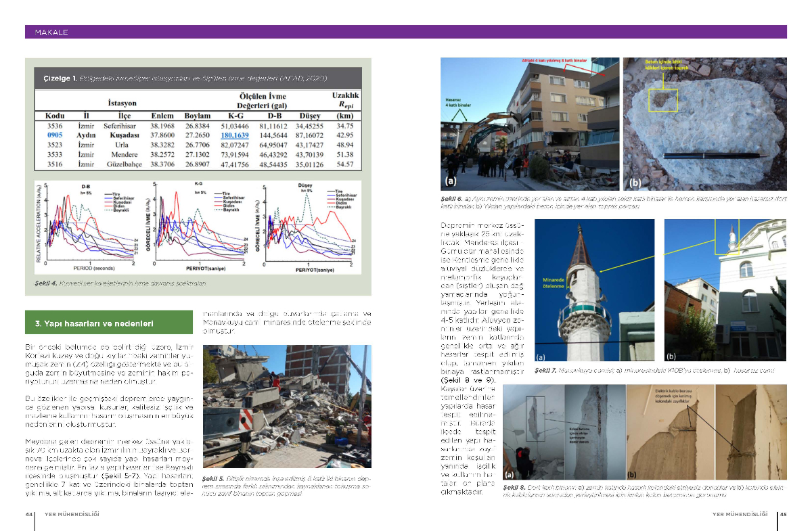This screenshot has width=812, height=531.
Task: Click the latitude value 38.3282
Action: tap(162, 145)
